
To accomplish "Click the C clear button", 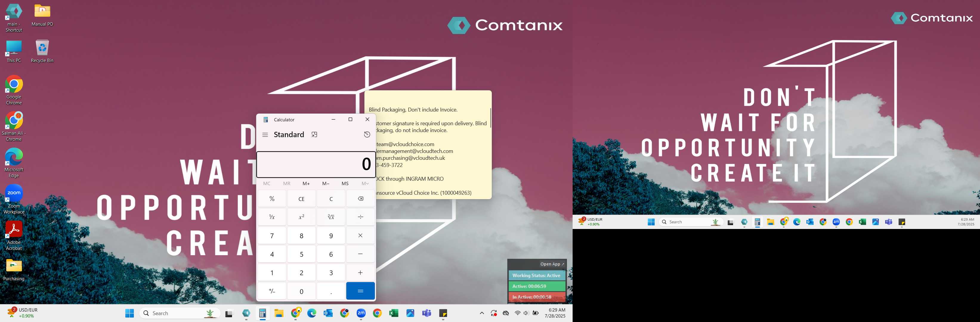I will 331,199.
